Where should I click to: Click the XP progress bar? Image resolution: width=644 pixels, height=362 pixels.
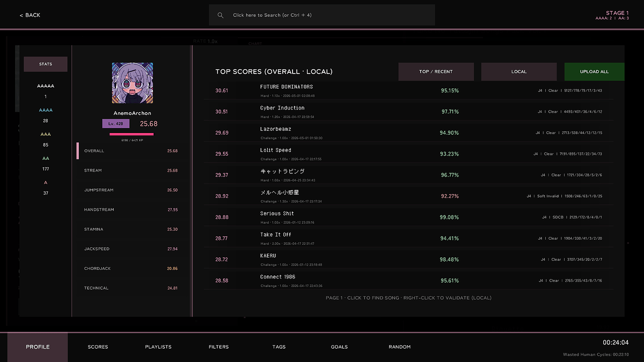(131, 134)
